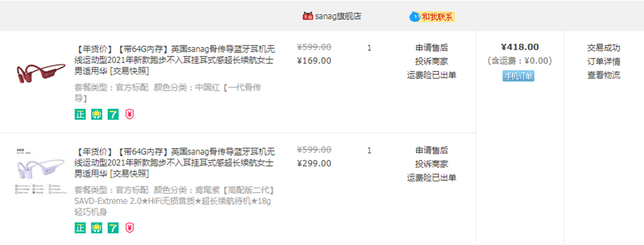This screenshot has height=245, width=644.
Task: Click the 和我联系 contact button
Action: [x=437, y=17]
